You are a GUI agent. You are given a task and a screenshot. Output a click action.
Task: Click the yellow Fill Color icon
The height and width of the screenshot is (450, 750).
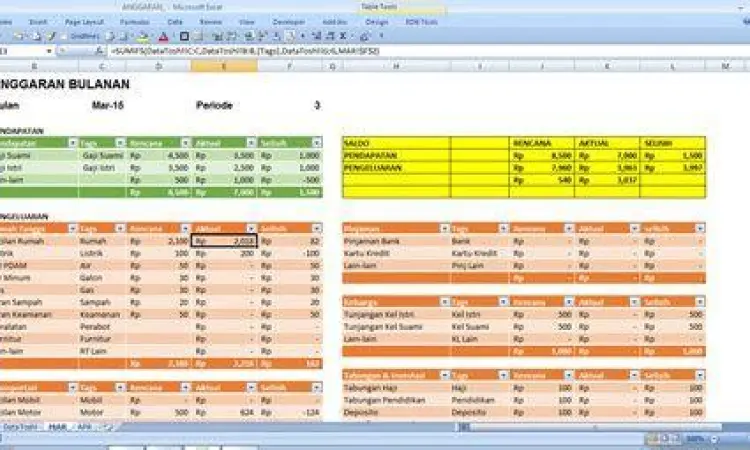(141, 37)
